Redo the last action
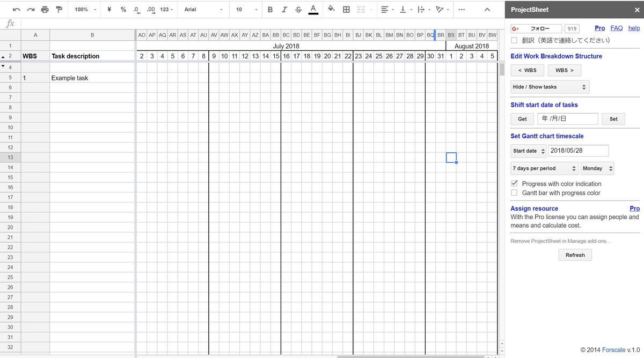The height and width of the screenshot is (358, 644). coord(31,10)
